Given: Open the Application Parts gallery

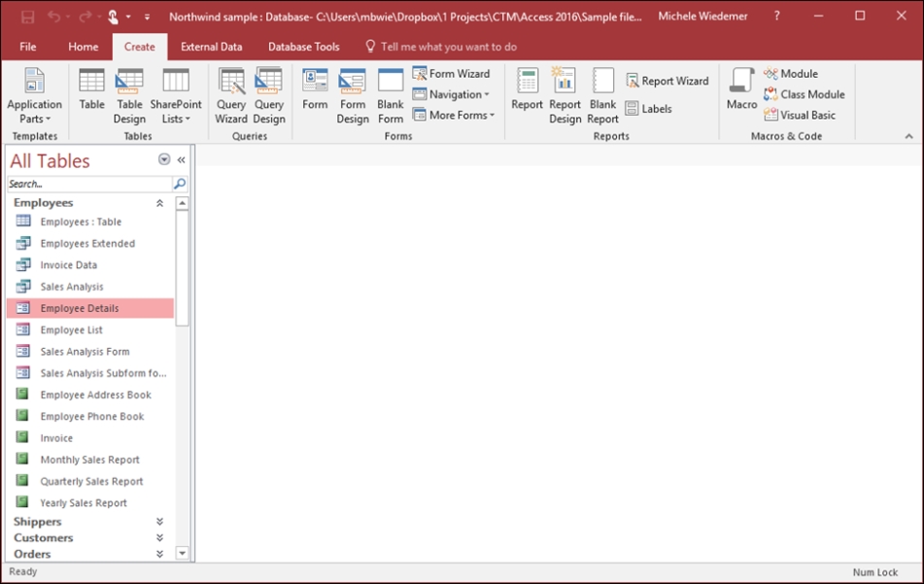Looking at the screenshot, I should click(x=34, y=95).
